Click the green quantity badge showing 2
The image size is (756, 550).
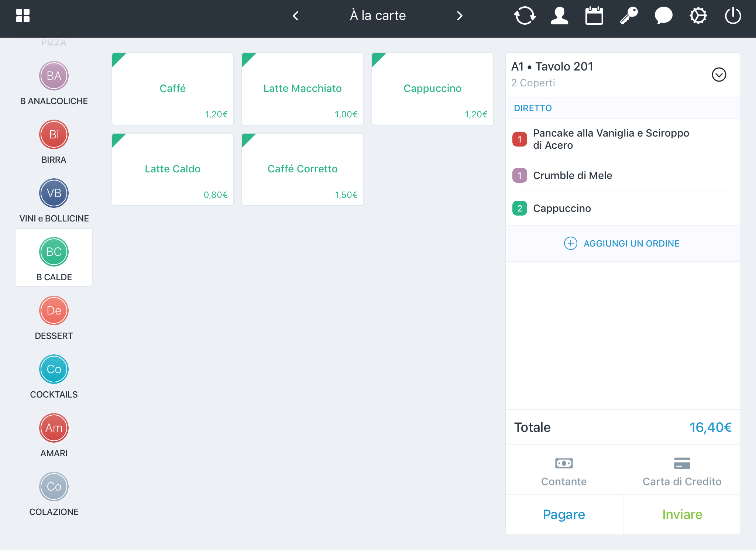tap(519, 208)
